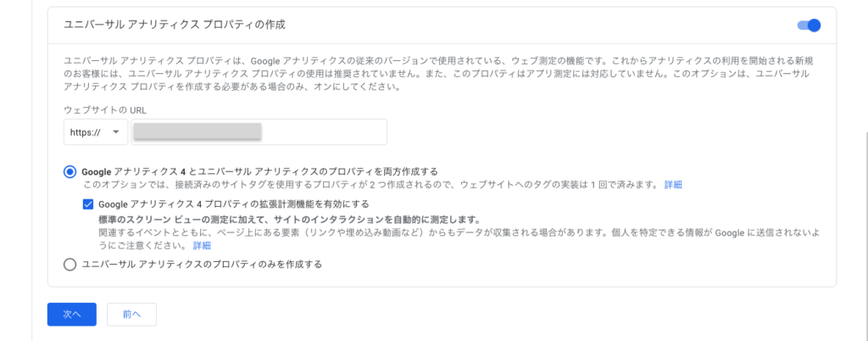The image size is (868, 341).
Task: Open the https:// protocol dropdown
Action: (x=96, y=131)
